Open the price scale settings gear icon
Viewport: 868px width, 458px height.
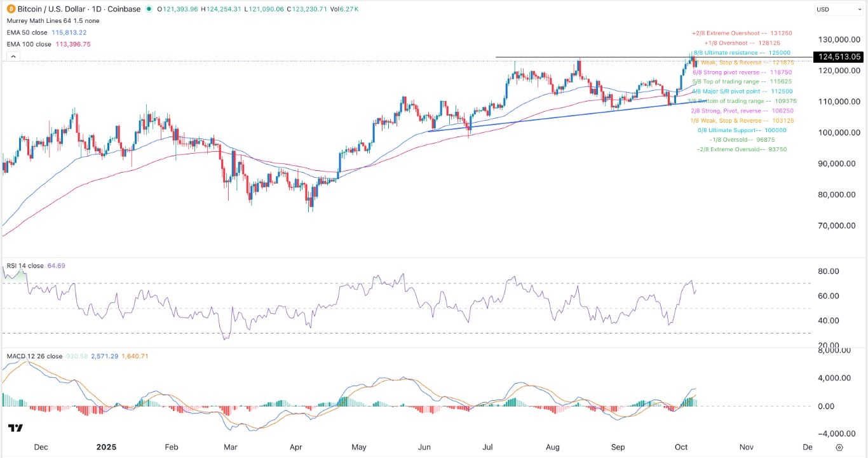tap(840, 447)
